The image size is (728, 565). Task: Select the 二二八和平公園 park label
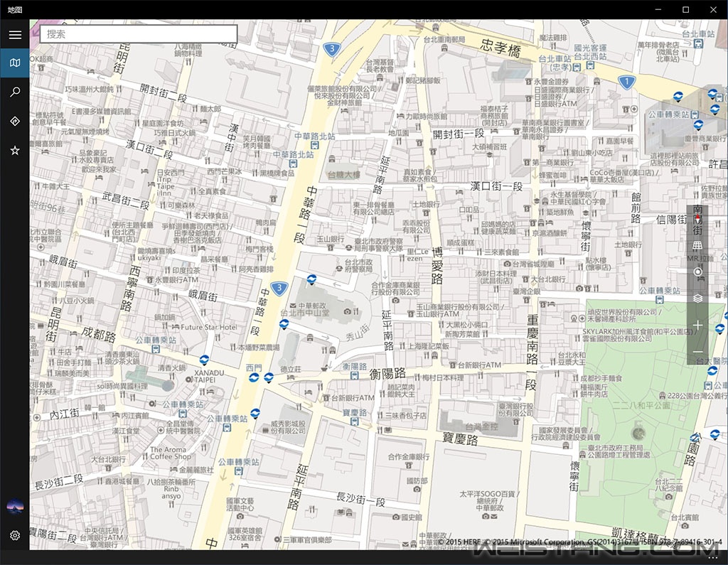point(635,405)
